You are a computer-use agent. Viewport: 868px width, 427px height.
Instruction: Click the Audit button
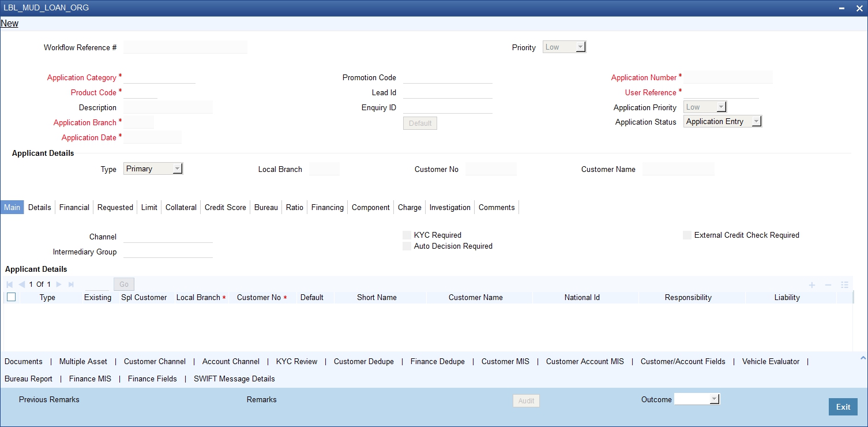tap(526, 400)
